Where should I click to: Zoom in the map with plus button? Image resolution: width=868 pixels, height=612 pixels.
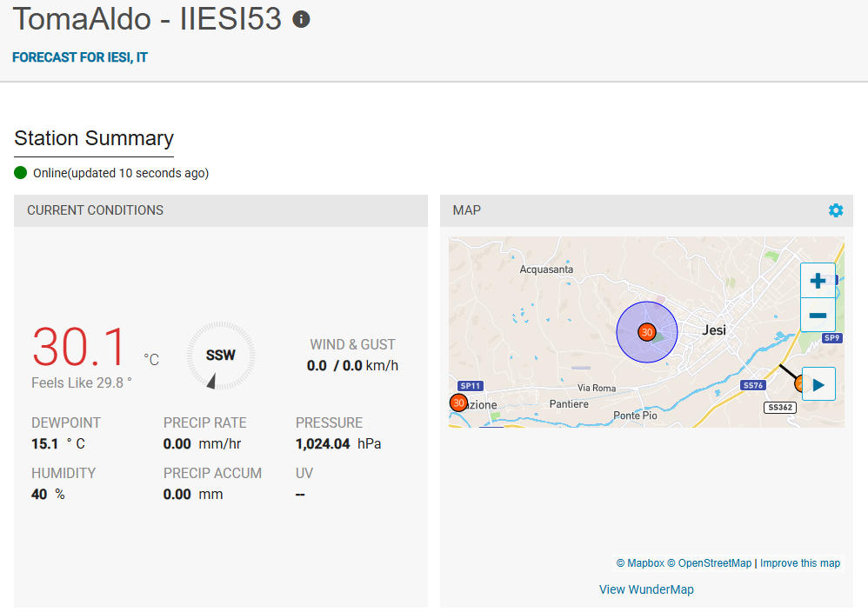pos(818,281)
